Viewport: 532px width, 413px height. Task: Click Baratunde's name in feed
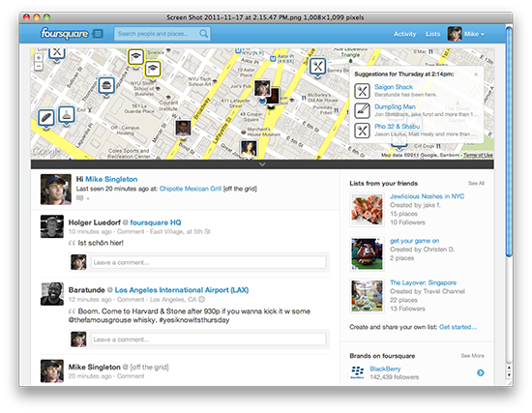pyautogui.click(x=86, y=290)
